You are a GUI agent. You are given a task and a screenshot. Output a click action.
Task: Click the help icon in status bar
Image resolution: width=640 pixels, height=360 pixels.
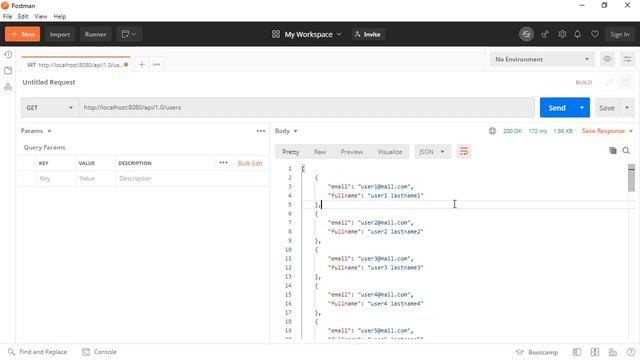click(631, 352)
